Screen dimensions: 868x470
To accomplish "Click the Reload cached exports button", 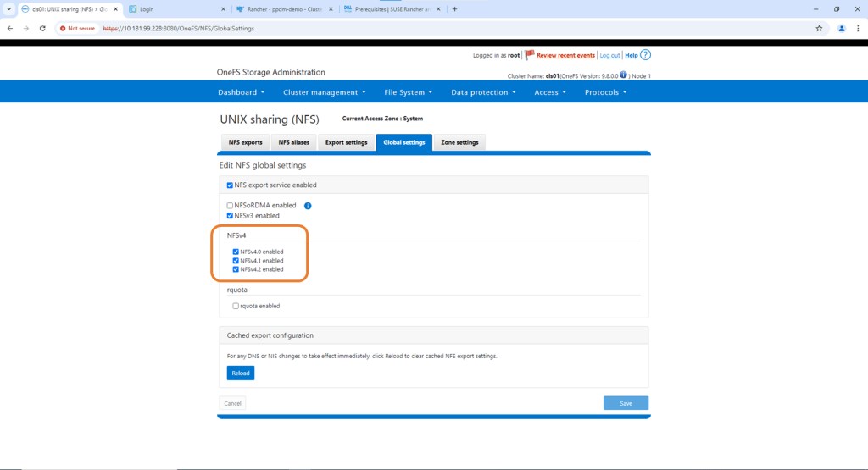I will click(240, 373).
